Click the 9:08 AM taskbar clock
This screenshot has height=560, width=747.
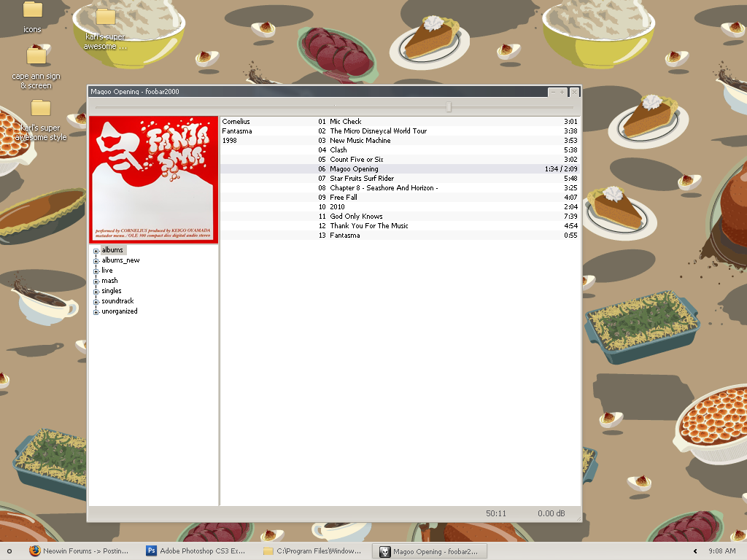tap(721, 551)
